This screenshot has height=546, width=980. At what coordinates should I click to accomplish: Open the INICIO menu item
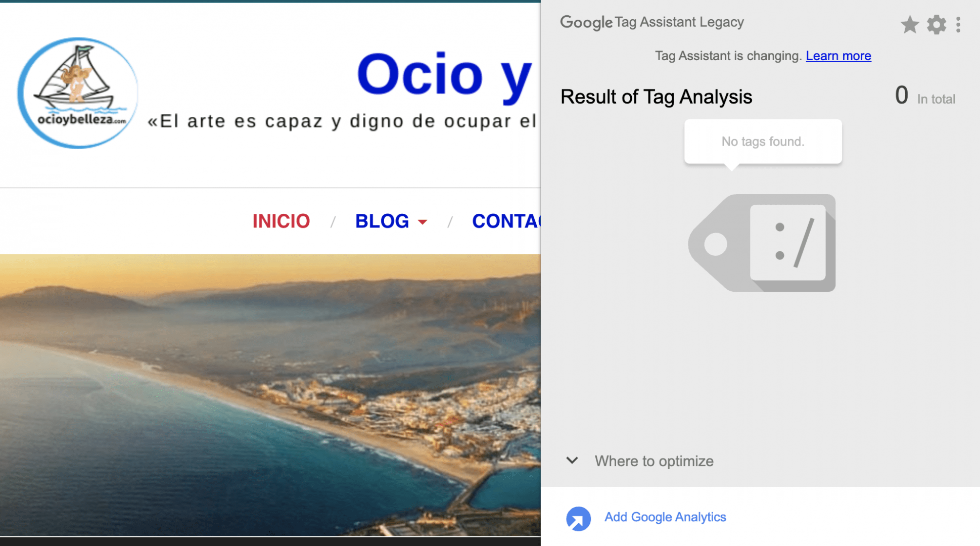(x=281, y=221)
